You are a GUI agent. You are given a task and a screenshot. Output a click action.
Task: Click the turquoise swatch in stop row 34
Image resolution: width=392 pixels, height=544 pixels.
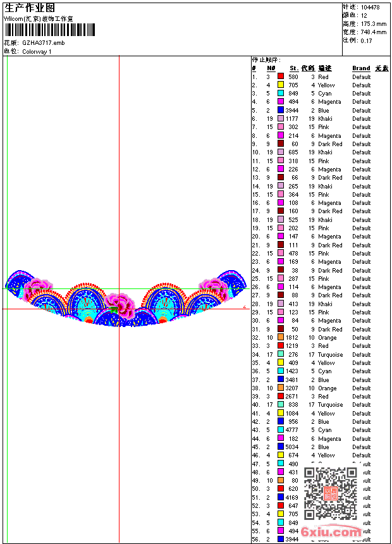coord(281,354)
